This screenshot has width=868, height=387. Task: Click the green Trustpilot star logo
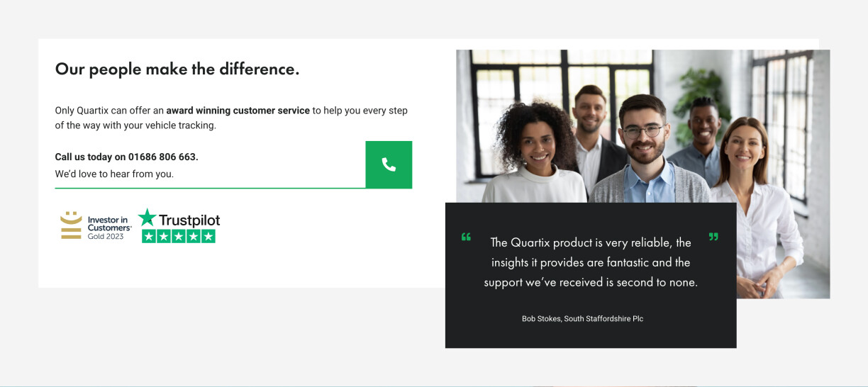[147, 218]
